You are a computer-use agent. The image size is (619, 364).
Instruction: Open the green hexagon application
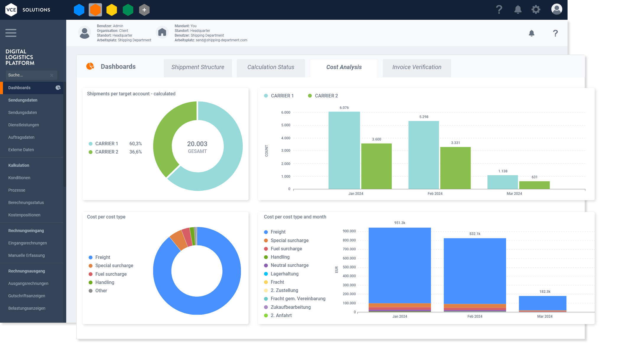click(x=128, y=10)
